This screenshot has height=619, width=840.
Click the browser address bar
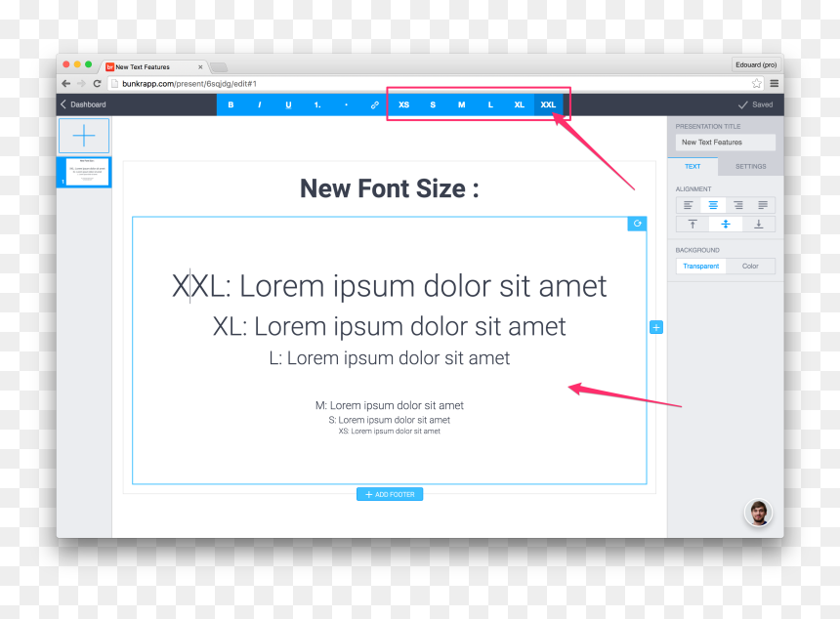pyautogui.click(x=436, y=84)
